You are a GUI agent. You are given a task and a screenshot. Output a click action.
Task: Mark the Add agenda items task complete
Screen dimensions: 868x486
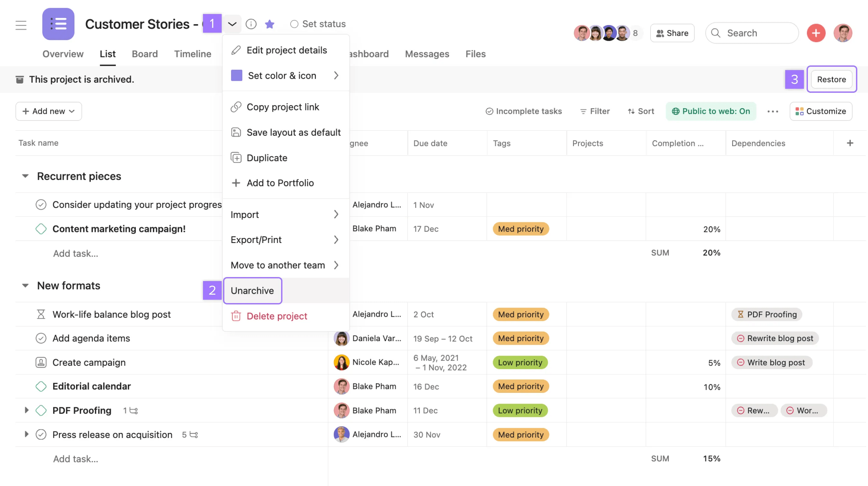tap(41, 338)
